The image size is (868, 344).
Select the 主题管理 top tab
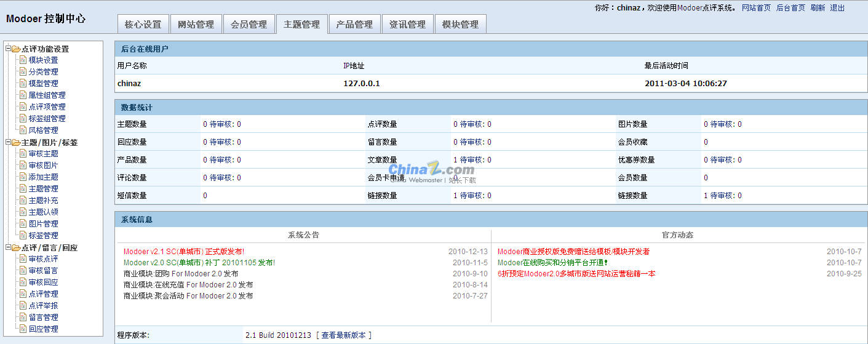point(301,24)
